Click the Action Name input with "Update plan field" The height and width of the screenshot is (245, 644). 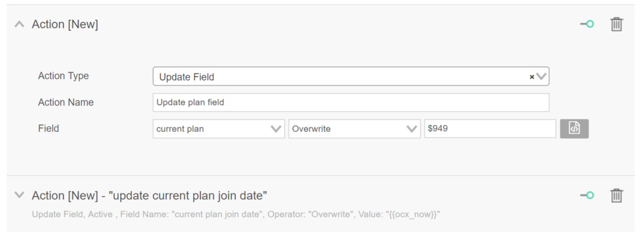pos(351,102)
